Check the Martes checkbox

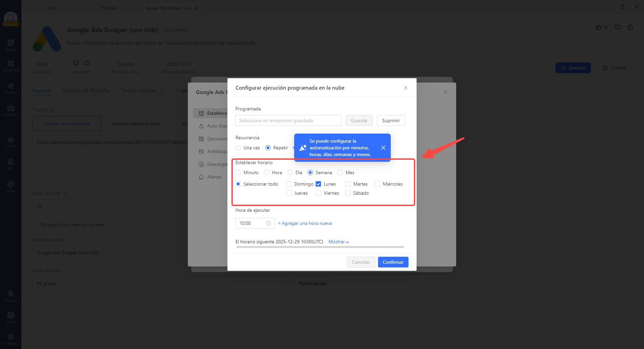click(348, 184)
